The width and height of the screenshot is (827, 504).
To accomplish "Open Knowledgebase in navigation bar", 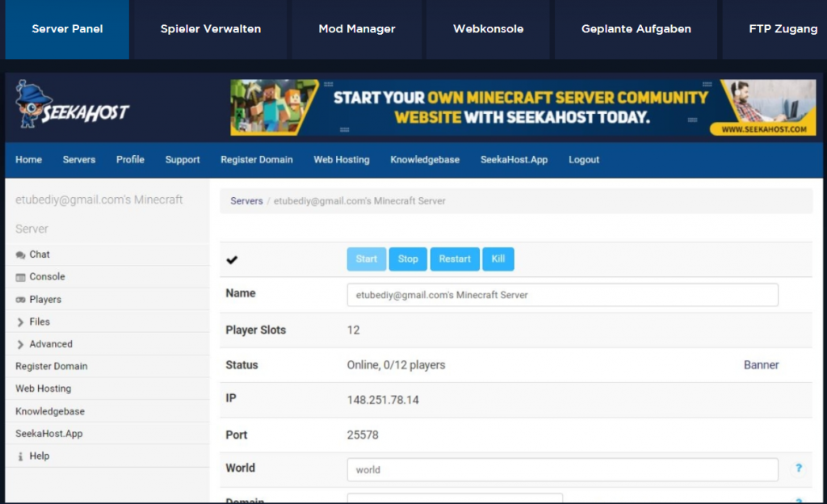I will click(x=425, y=160).
